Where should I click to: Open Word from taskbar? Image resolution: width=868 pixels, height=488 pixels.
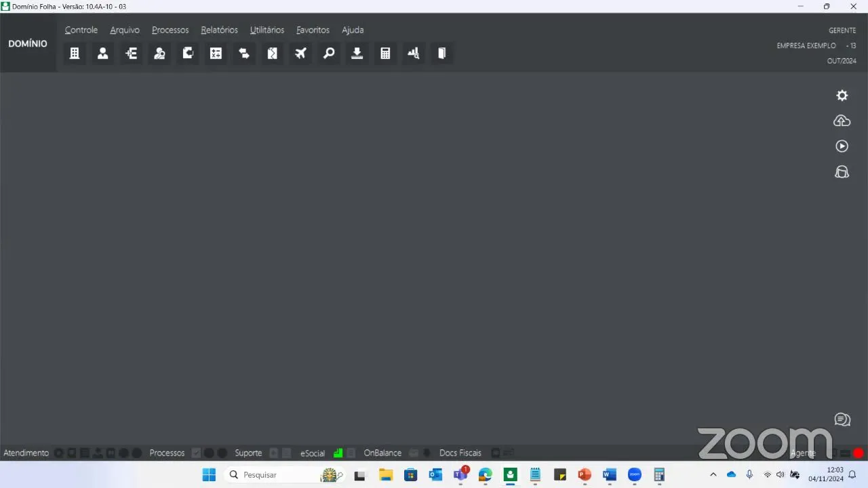coord(610,474)
